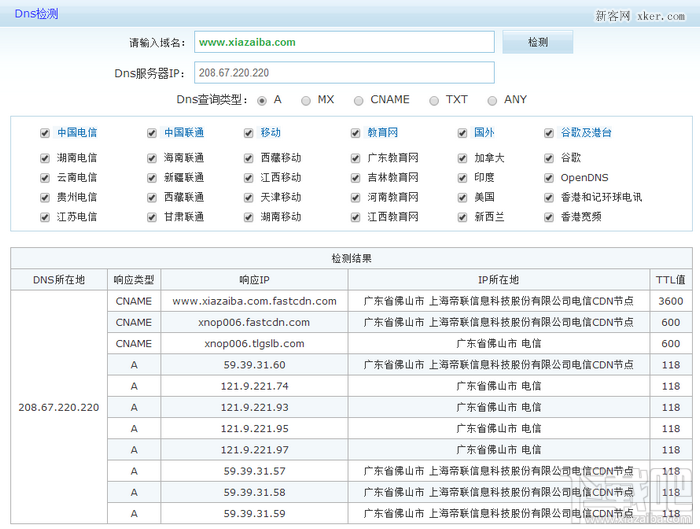700x529 pixels.
Task: Toggle the 教育网 group checkbox
Action: pos(355,133)
